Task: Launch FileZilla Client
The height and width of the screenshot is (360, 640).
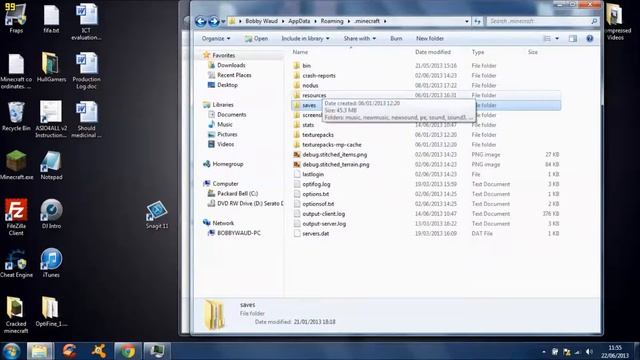Action: [x=16, y=217]
